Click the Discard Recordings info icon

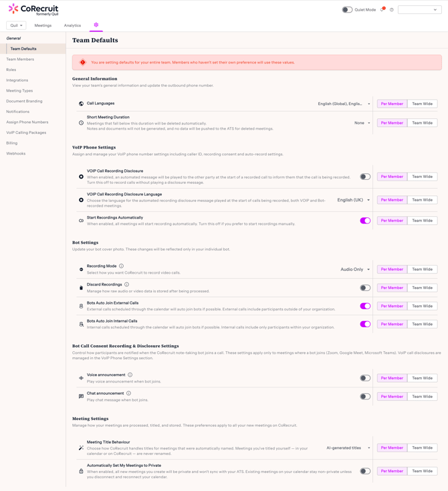click(x=126, y=284)
